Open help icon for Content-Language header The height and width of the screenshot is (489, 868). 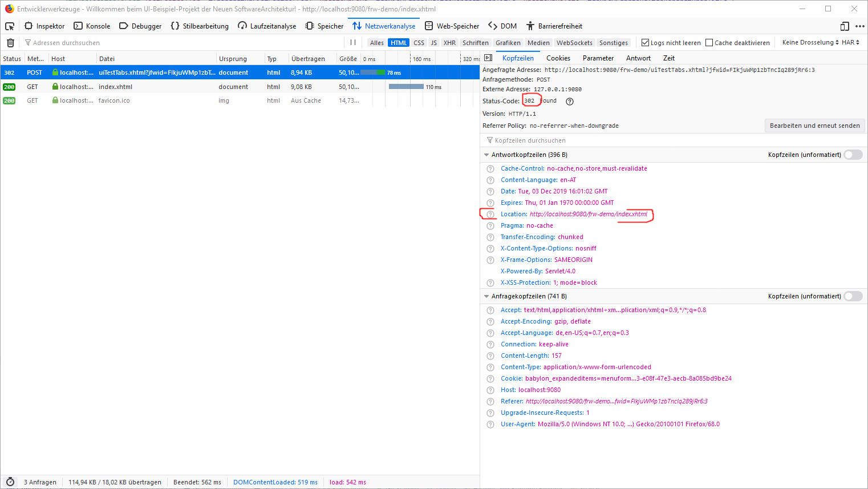click(490, 180)
